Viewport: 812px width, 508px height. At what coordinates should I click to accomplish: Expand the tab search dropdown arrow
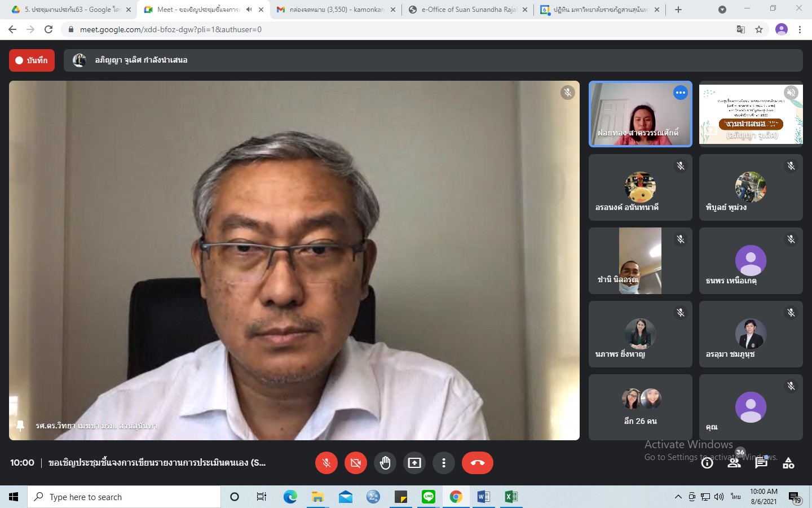point(722,10)
